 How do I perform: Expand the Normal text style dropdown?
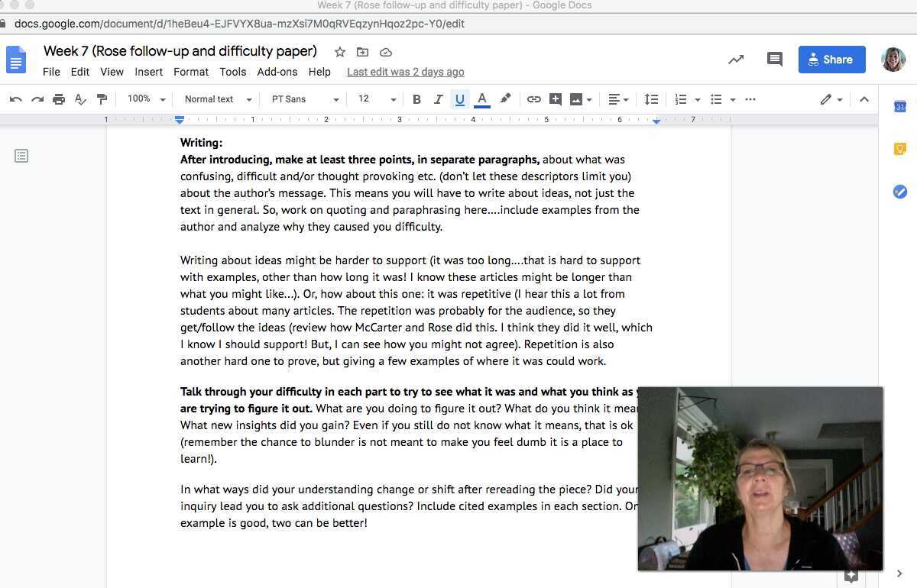pos(218,99)
